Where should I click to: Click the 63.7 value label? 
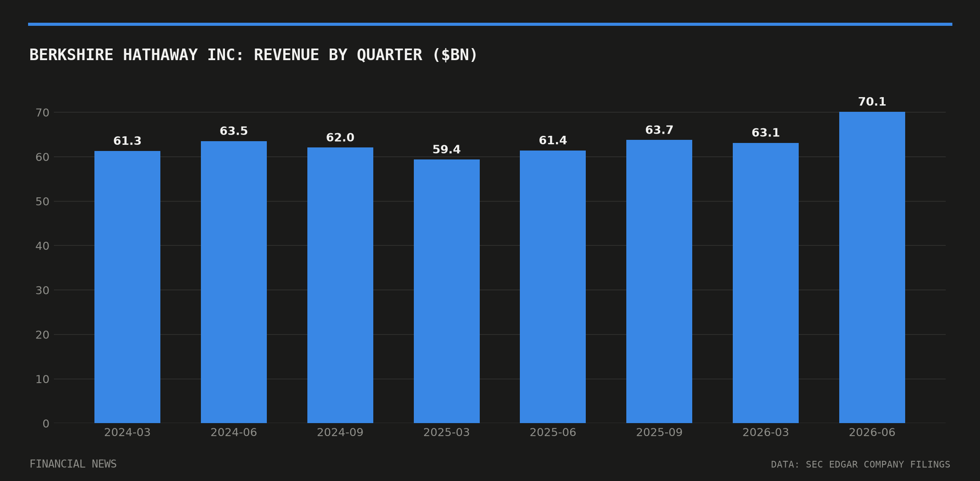coord(659,130)
